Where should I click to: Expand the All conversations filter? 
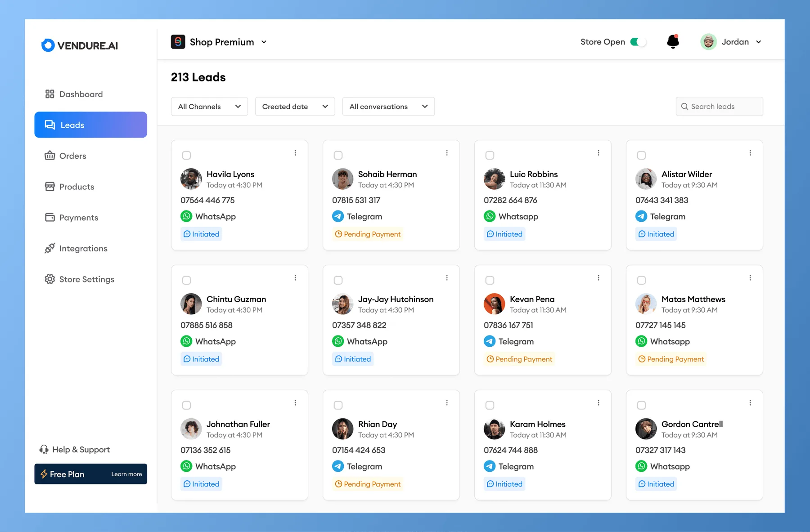388,107
